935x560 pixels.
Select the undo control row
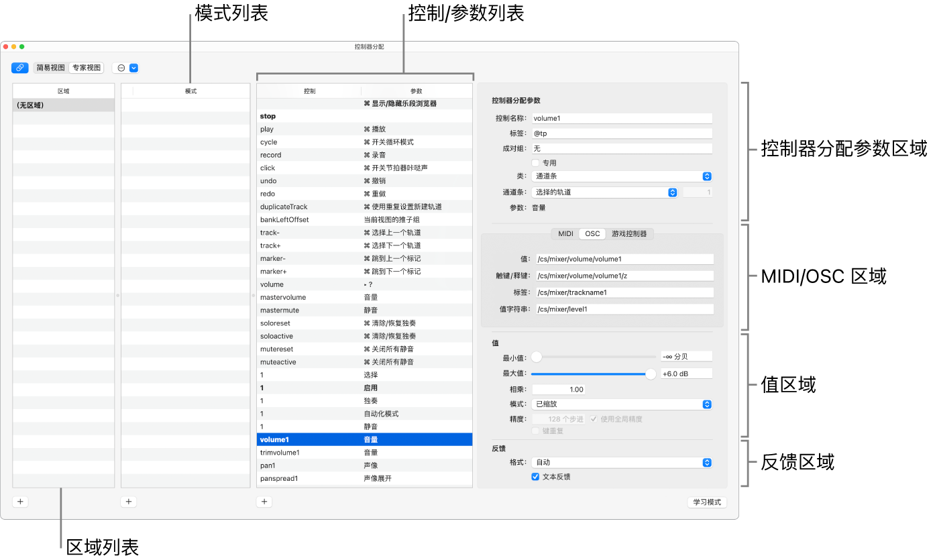click(365, 181)
